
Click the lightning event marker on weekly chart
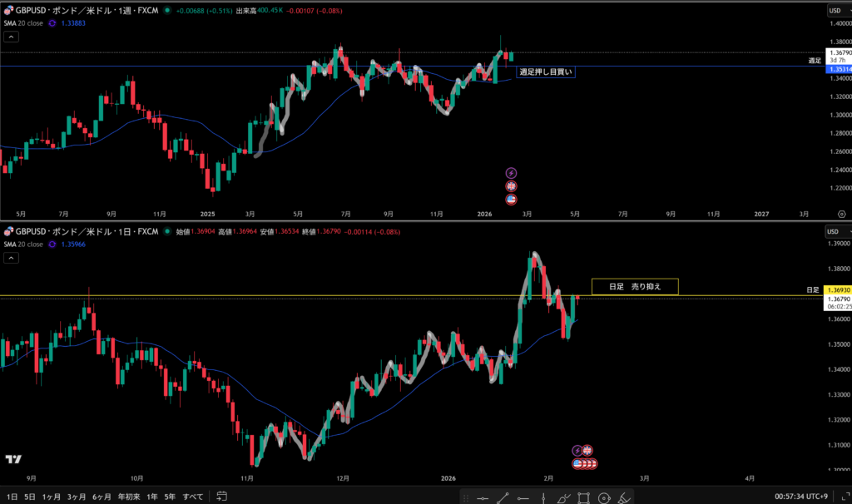511,173
